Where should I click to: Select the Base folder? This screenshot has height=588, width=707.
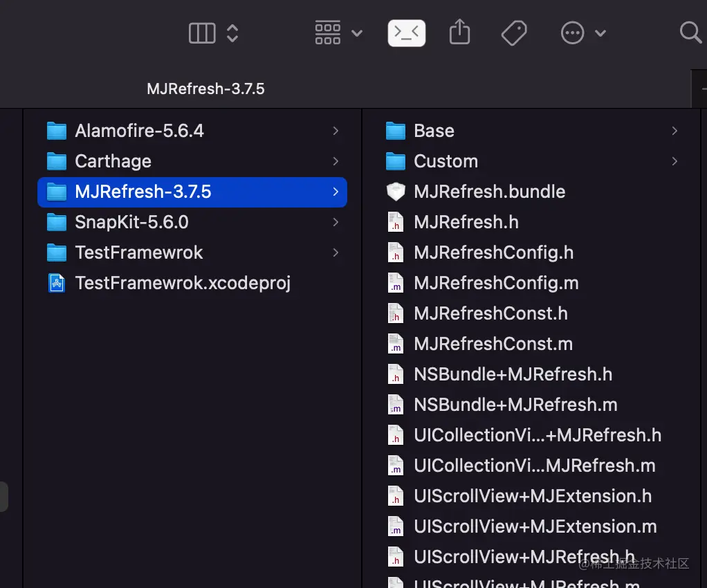click(434, 131)
